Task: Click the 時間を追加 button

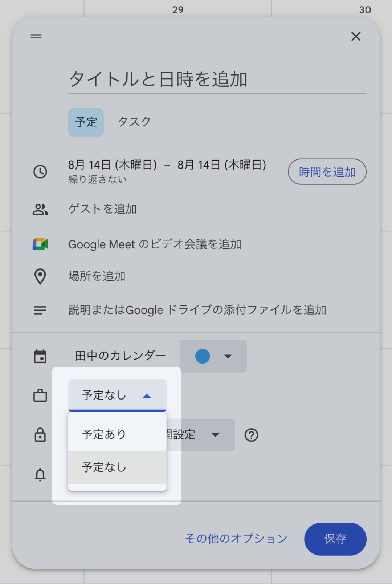Action: (x=327, y=171)
